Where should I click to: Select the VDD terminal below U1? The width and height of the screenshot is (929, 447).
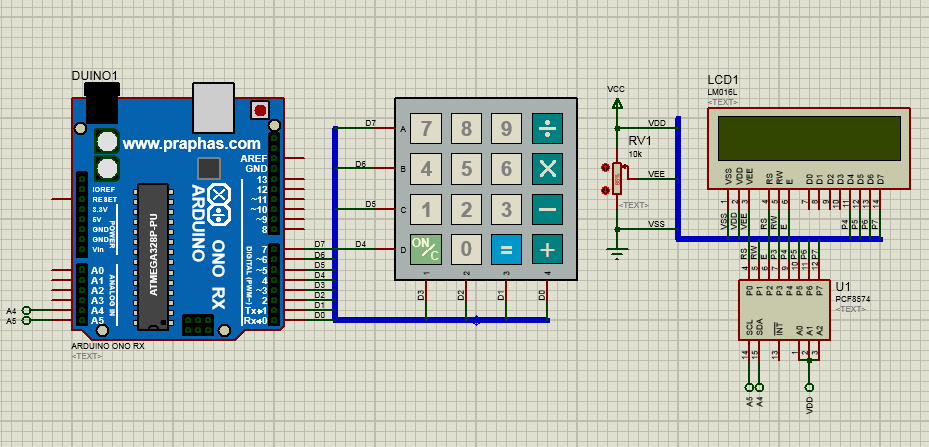click(809, 387)
